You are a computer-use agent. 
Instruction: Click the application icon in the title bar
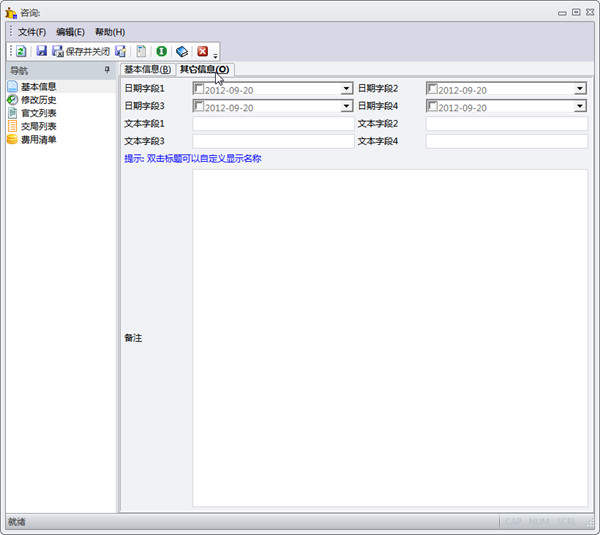(11, 13)
